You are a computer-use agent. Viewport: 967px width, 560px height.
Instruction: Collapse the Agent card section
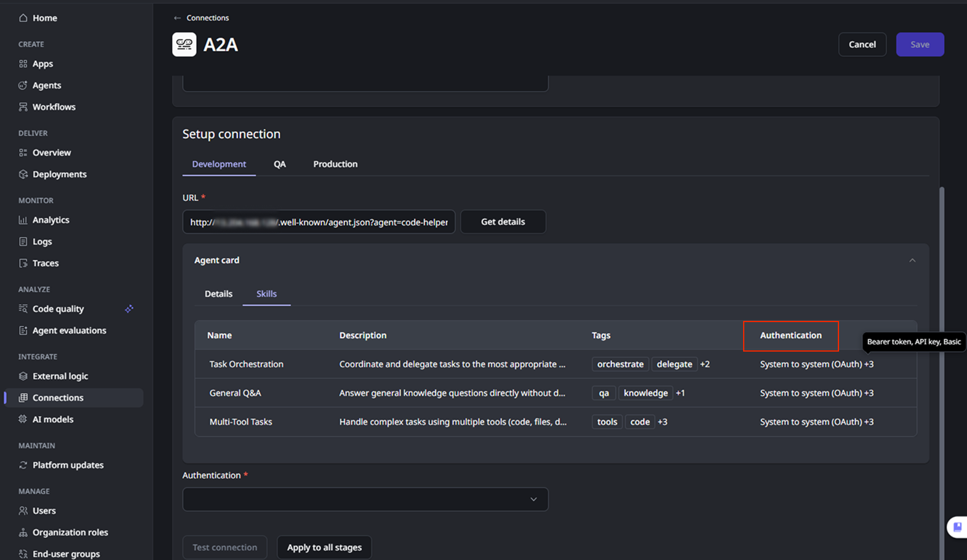click(912, 261)
